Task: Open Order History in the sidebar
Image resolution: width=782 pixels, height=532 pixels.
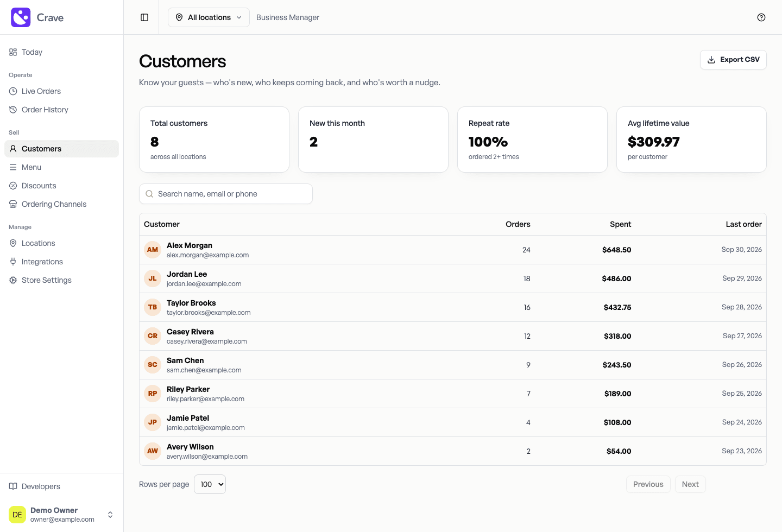Action: (61, 110)
